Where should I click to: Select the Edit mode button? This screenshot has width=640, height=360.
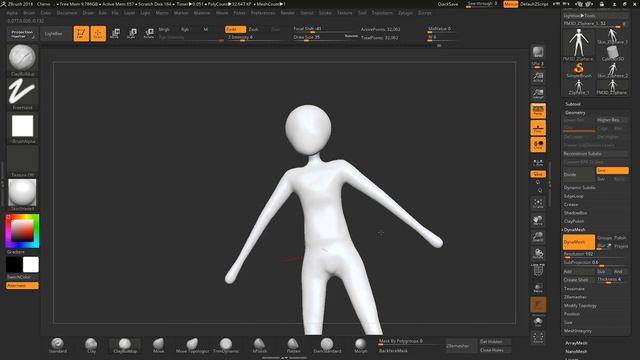[x=81, y=33]
